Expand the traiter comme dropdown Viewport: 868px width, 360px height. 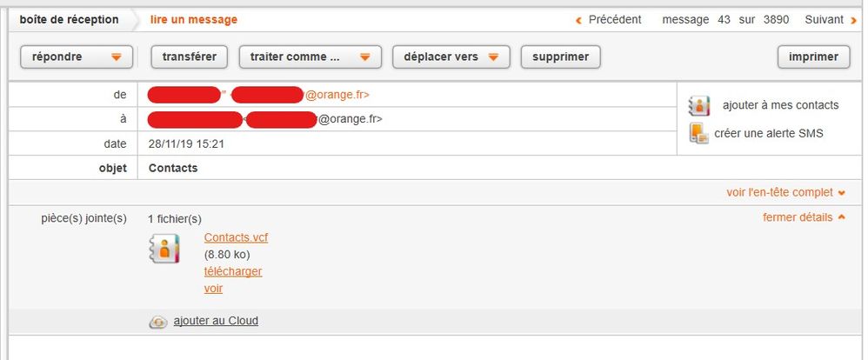364,57
